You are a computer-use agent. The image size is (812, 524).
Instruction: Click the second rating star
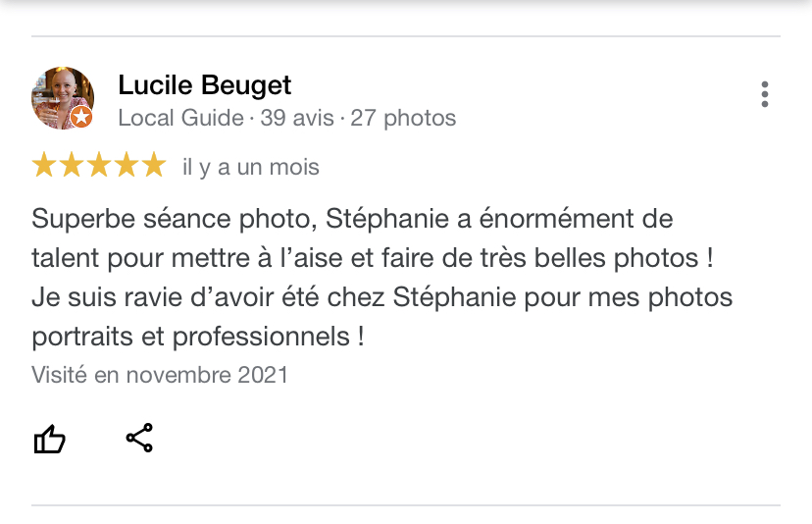tap(72, 165)
